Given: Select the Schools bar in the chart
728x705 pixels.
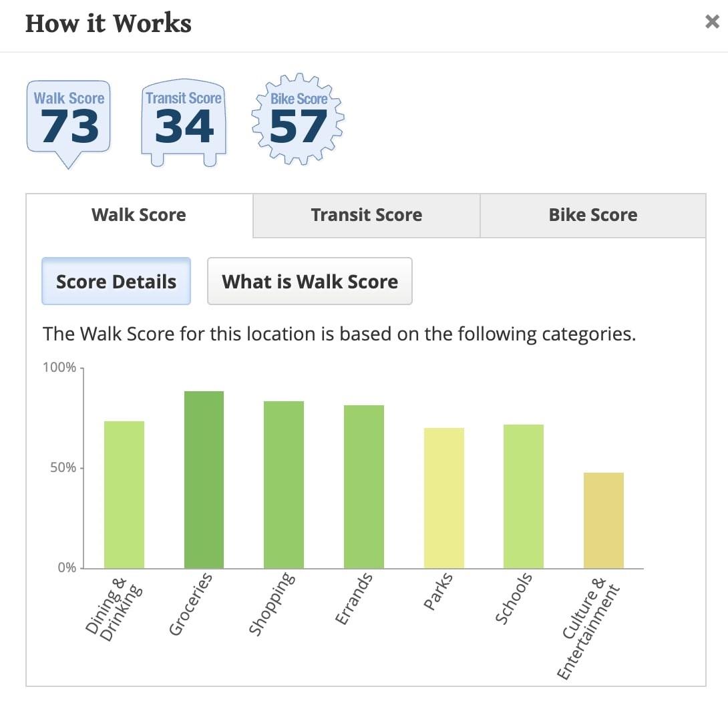Looking at the screenshot, I should tap(524, 497).
